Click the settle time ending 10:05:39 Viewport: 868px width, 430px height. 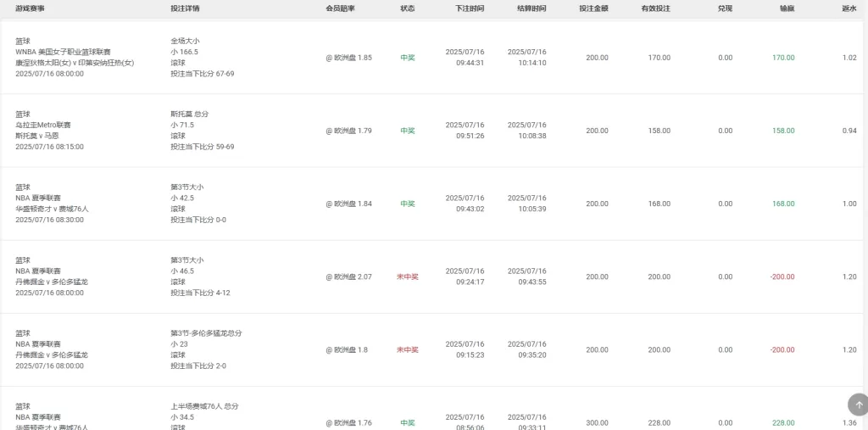point(527,204)
